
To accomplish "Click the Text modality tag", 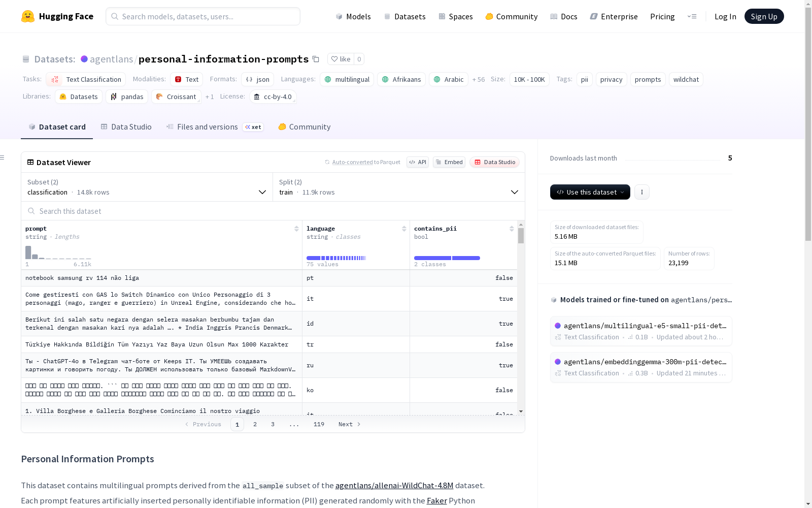I will (186, 79).
